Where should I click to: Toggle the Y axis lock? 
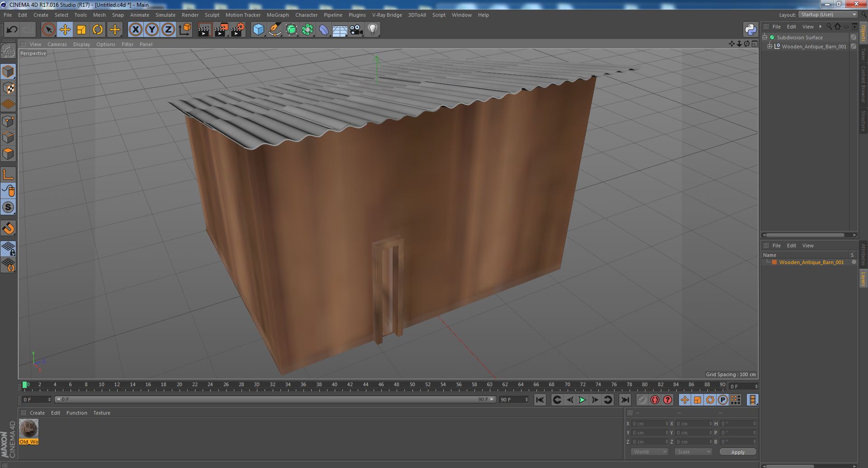click(x=152, y=30)
